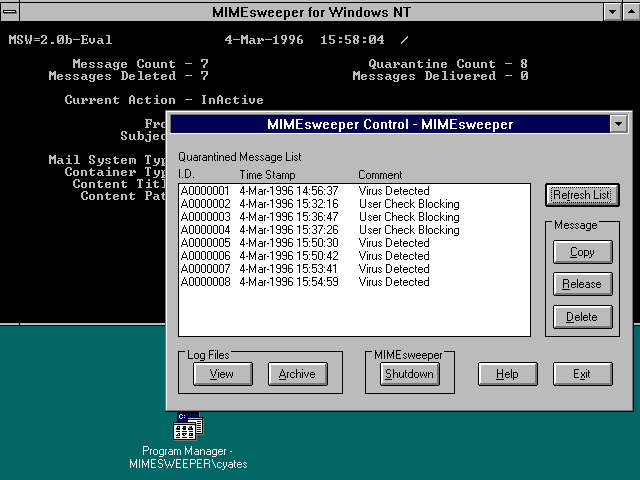Delete the selected quarantined message
640x480 pixels.
coord(582,317)
